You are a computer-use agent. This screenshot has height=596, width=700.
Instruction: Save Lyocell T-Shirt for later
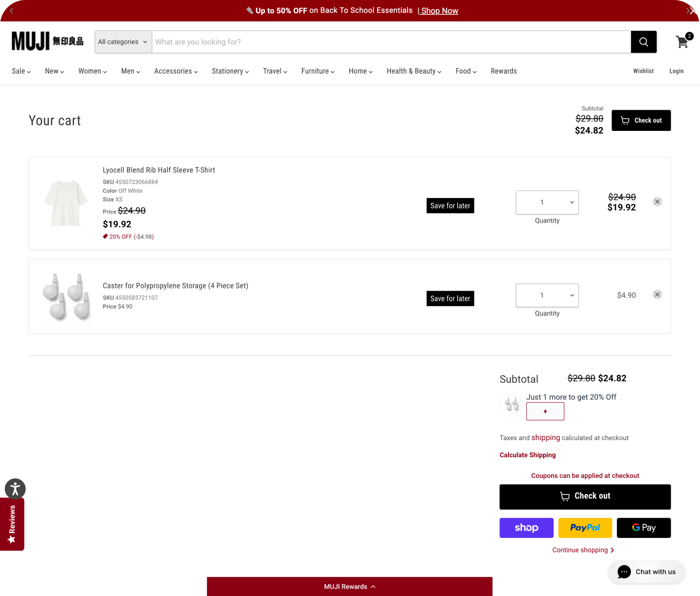[450, 206]
